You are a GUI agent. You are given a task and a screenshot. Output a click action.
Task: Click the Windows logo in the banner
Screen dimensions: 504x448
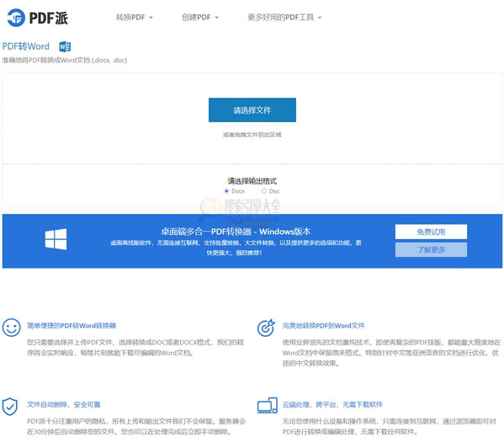56,239
